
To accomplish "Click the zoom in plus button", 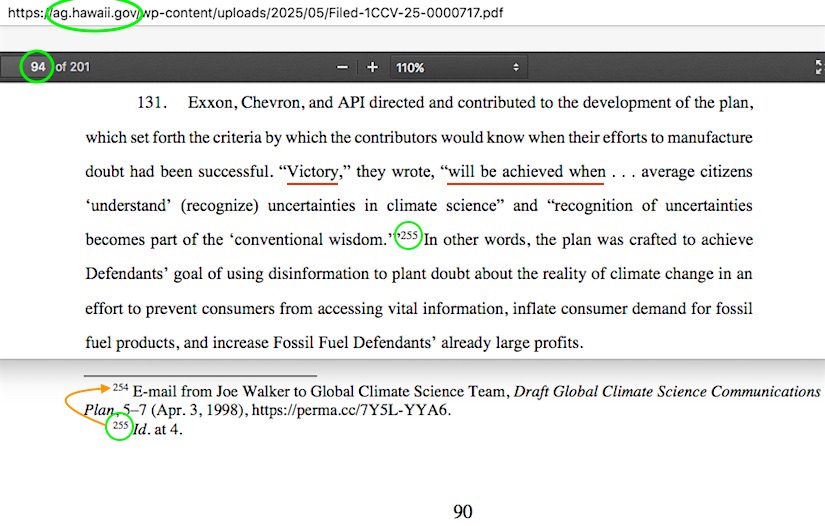I will point(373,67).
